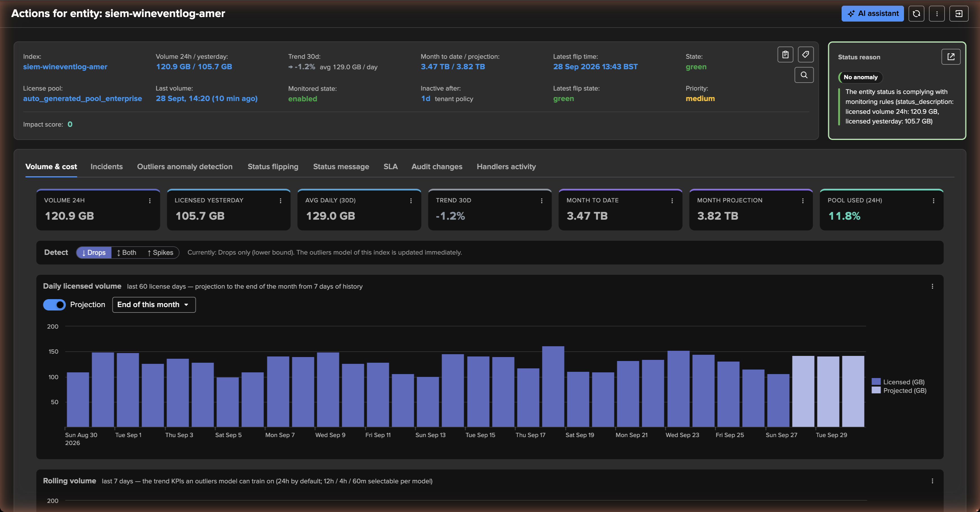Open the TREND 30D card options menu
Screen dimensions: 980x512
click(x=542, y=201)
